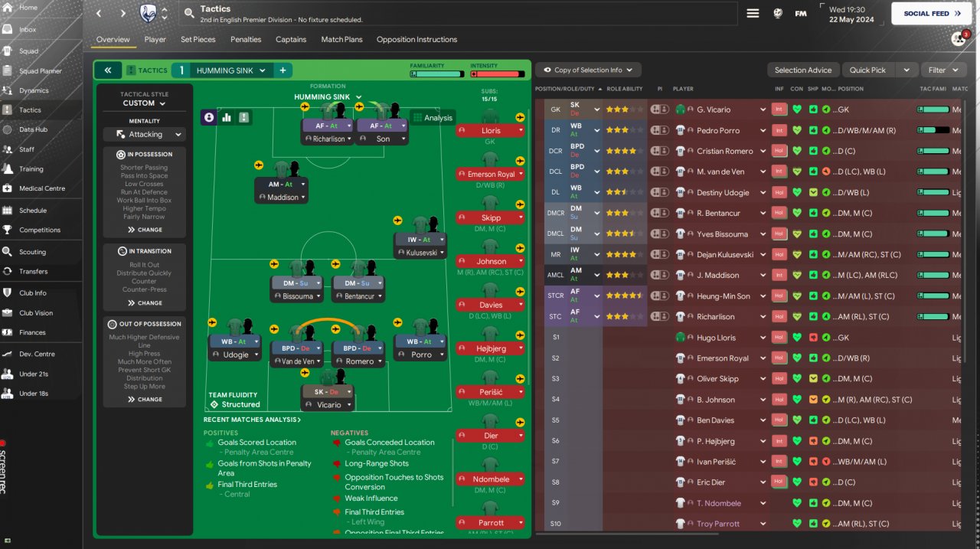980x549 pixels.
Task: Go forward with the right arrow button
Action: pos(123,13)
